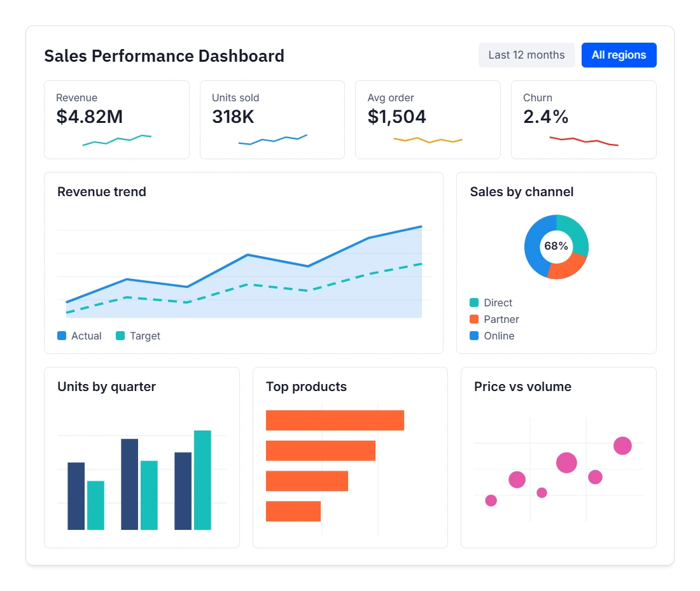Click the Revenue card teal sparkline
Screen dimensions: 700x591
click(x=117, y=140)
